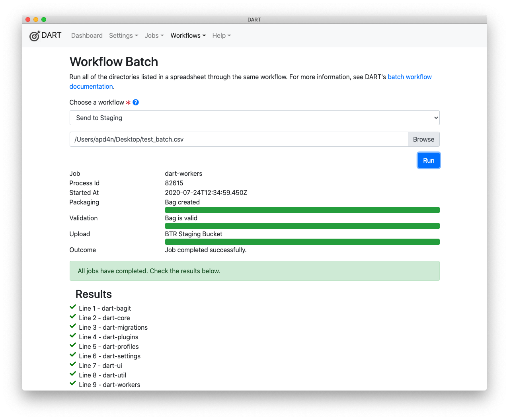Open the Dashboard menu item
Screen dimensions: 509x420
point(87,35)
